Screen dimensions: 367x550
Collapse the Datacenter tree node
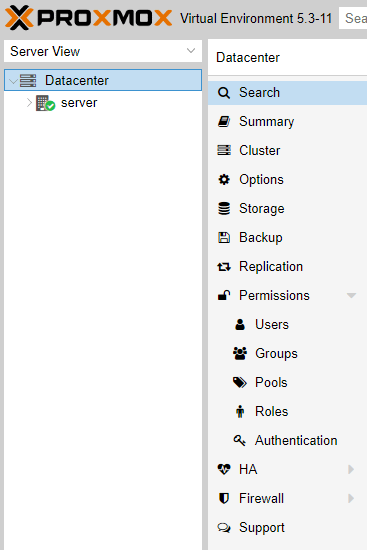[x=13, y=81]
